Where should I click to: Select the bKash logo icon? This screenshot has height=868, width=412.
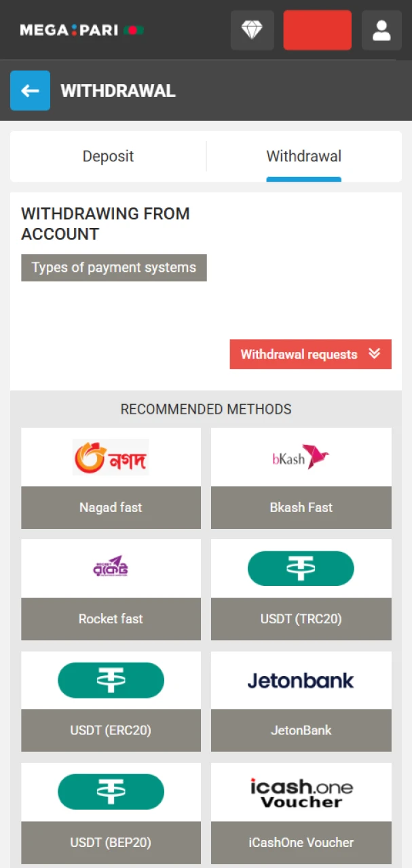click(301, 456)
